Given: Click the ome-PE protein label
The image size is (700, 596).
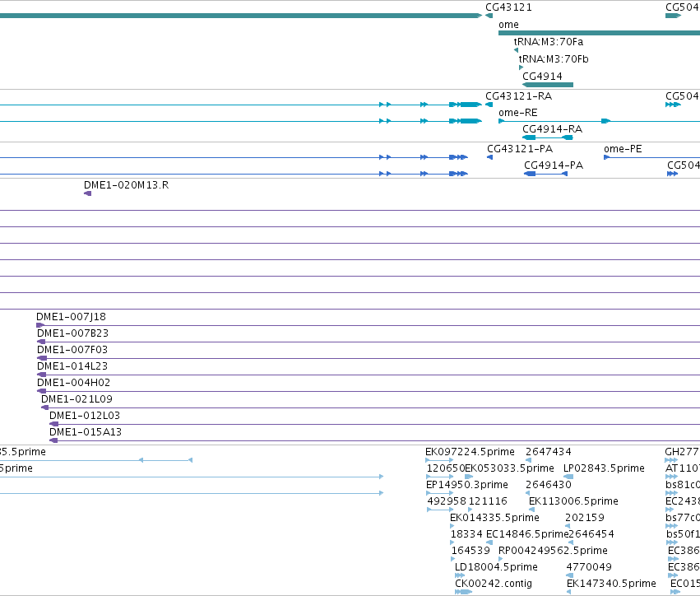Looking at the screenshot, I should click(623, 149).
